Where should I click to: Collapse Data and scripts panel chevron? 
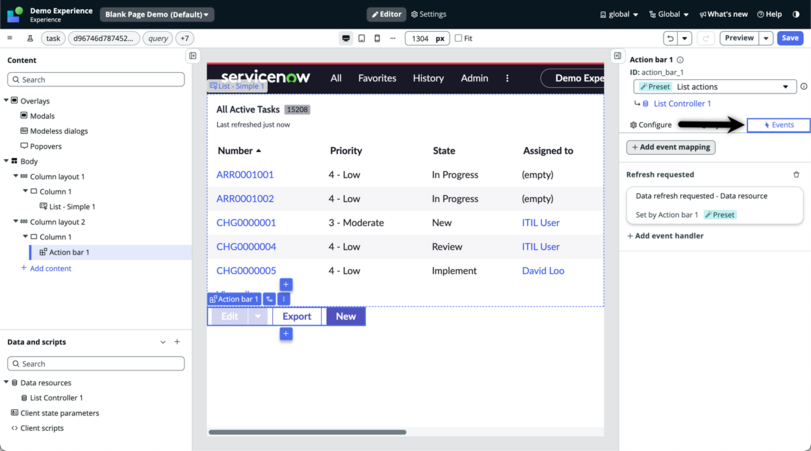(163, 342)
